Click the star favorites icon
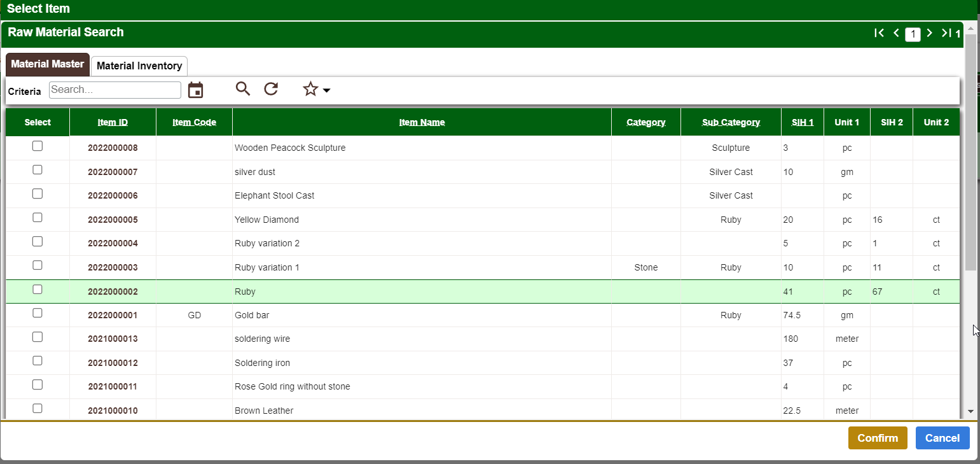The image size is (980, 464). [x=310, y=89]
